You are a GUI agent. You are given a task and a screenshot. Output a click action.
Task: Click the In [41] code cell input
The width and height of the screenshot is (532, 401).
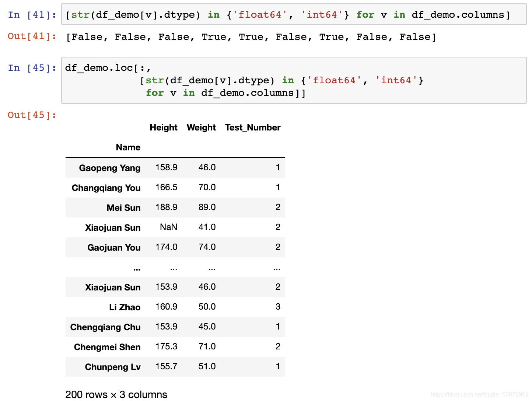(294, 14)
